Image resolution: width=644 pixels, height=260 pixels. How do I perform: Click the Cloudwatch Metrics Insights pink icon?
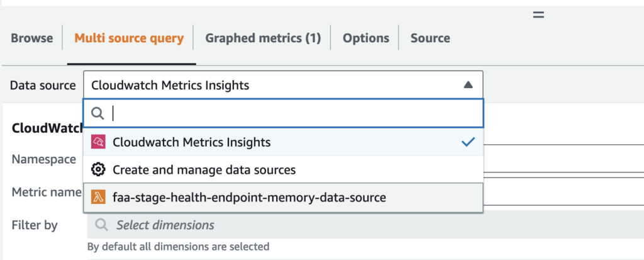(x=98, y=142)
